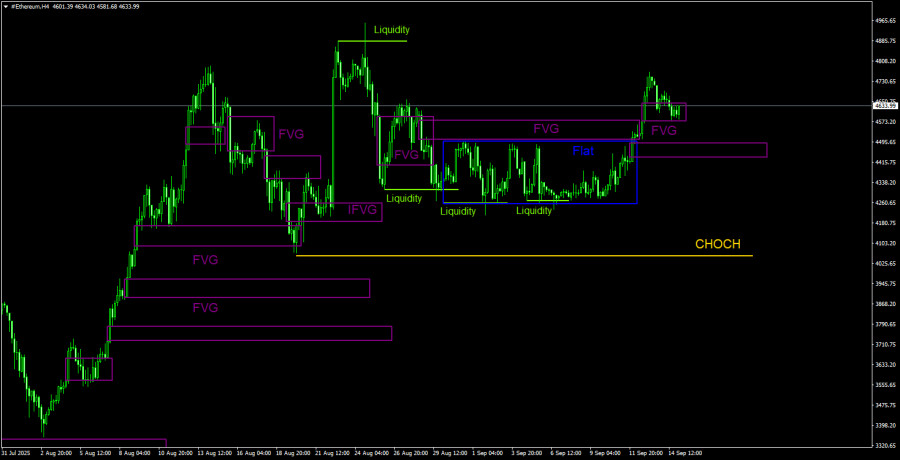Click the 4103.00 price axis value
The width and height of the screenshot is (900, 460).
pos(884,243)
